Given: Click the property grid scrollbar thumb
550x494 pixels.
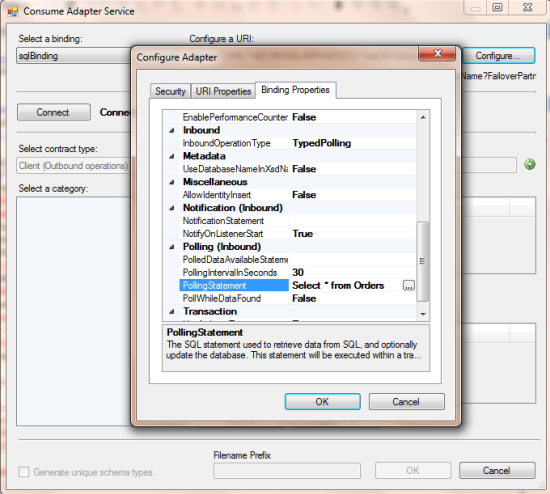Looking at the screenshot, I should point(423,261).
